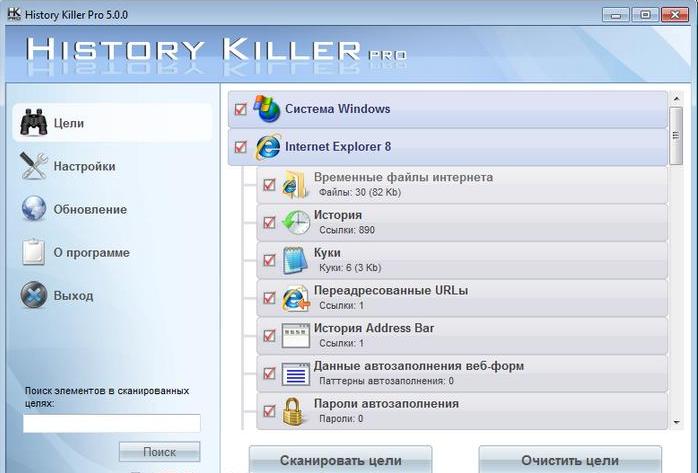The image size is (698, 473).
Task: Click the Очистить цели button
Action: 570,459
